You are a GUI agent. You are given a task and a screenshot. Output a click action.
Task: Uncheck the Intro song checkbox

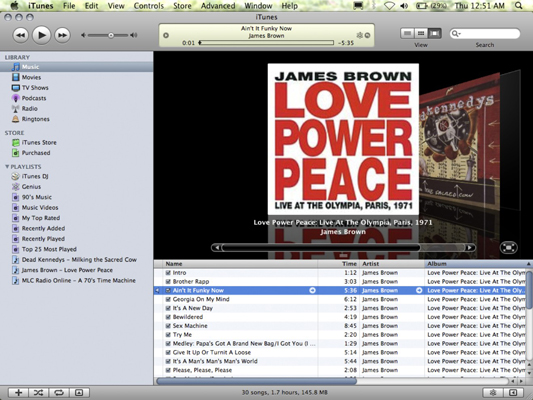[168, 273]
